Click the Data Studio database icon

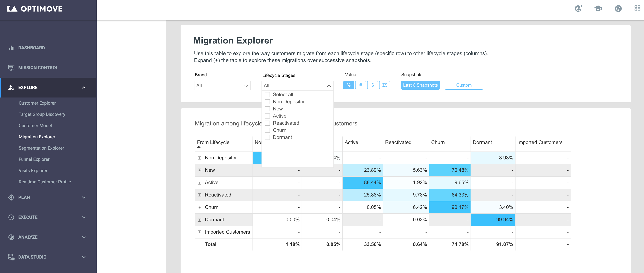click(11, 257)
